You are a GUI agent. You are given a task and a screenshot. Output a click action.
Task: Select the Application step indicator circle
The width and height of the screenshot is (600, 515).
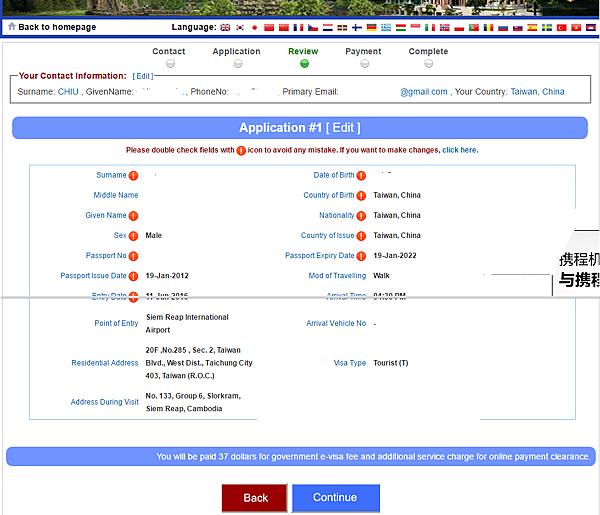[x=238, y=64]
